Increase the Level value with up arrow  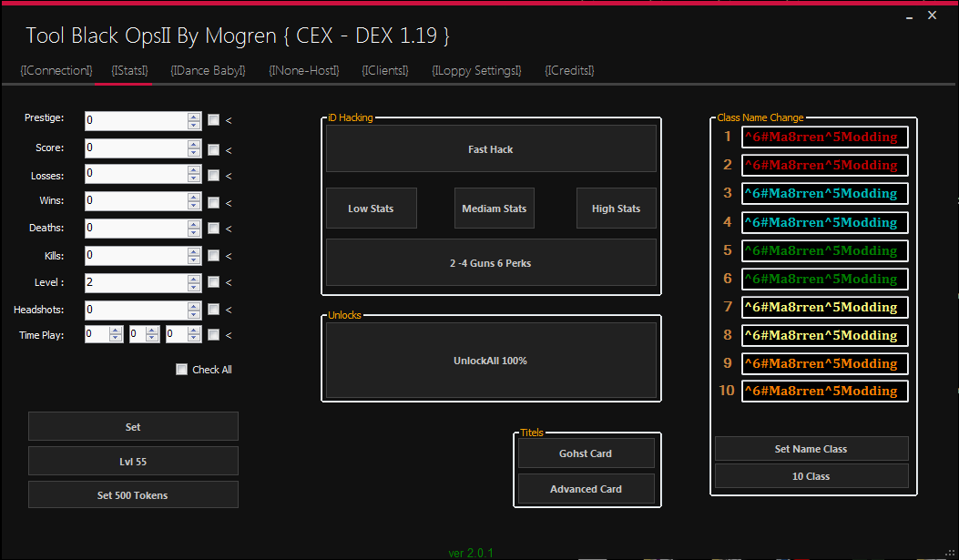click(x=194, y=279)
